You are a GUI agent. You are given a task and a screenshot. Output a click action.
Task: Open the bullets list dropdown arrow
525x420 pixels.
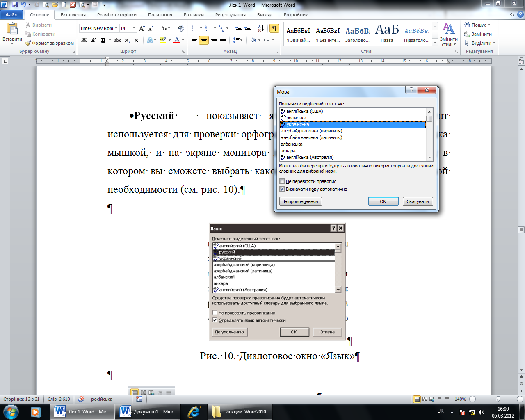point(200,28)
